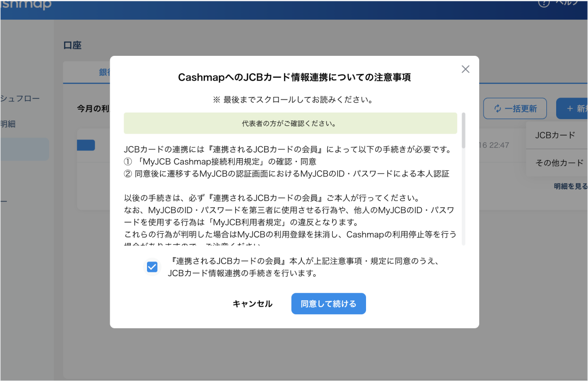
Task: Close the JCB card notice dialog
Action: click(x=465, y=70)
